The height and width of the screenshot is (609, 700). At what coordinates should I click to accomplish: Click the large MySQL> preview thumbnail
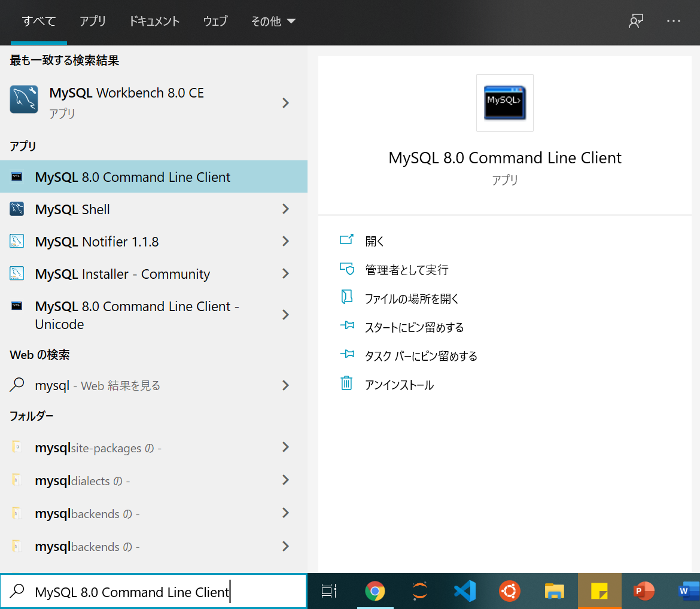(505, 103)
